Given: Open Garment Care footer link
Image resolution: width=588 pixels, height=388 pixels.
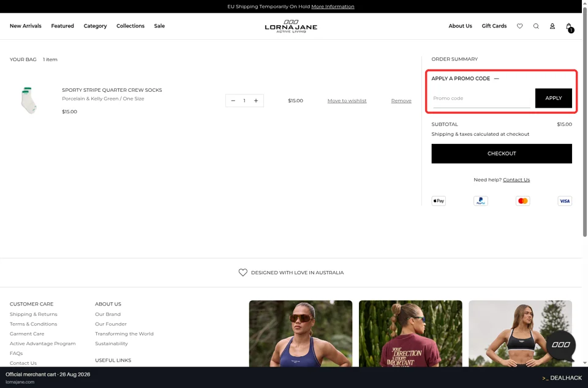Looking at the screenshot, I should [x=27, y=334].
